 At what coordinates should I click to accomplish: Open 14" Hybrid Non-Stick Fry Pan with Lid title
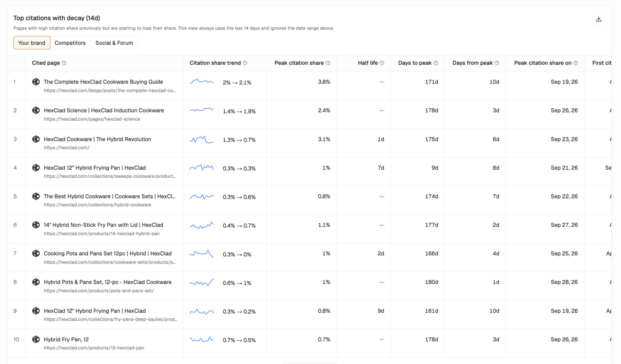pos(103,225)
